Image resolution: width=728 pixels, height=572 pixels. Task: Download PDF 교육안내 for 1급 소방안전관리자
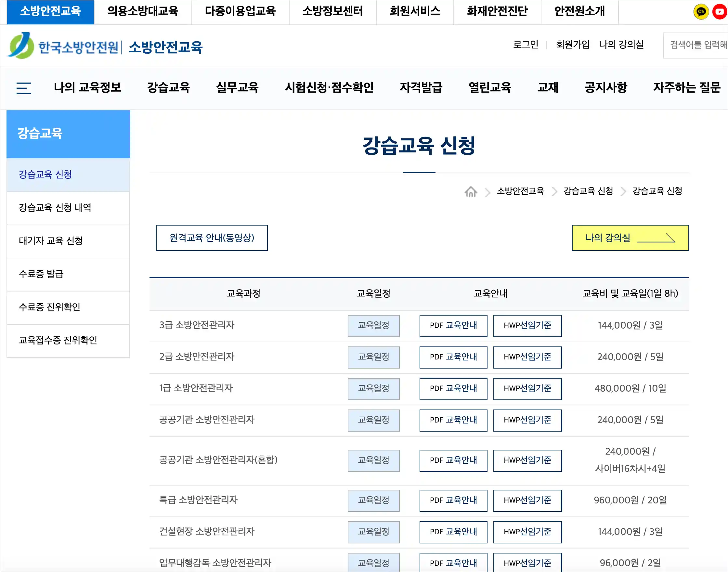point(453,388)
